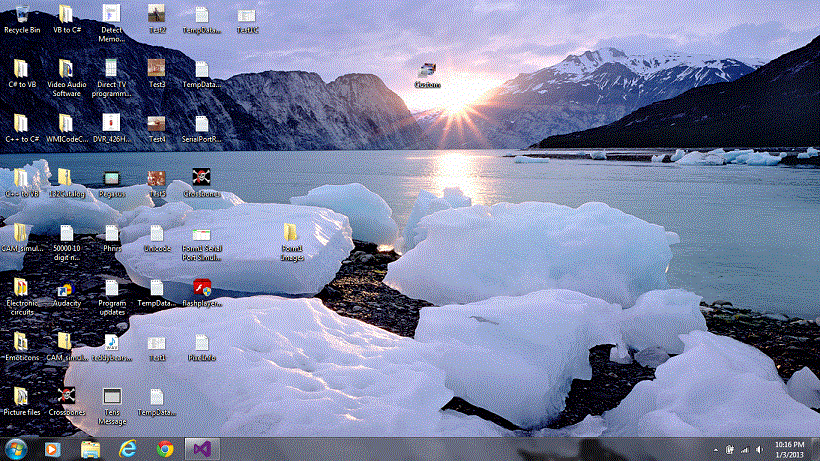The height and width of the screenshot is (461, 820).
Task: Open the Windows Start menu orb
Action: [16, 449]
